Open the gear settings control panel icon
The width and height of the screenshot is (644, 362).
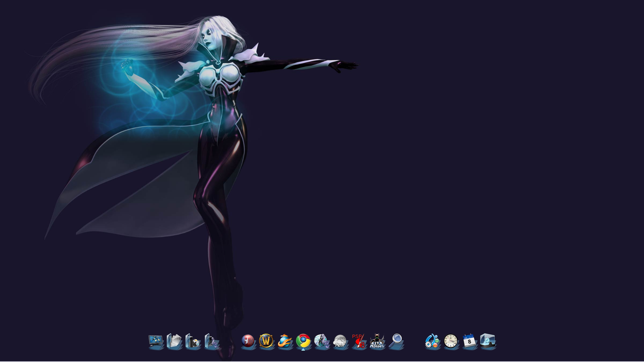[x=432, y=341]
